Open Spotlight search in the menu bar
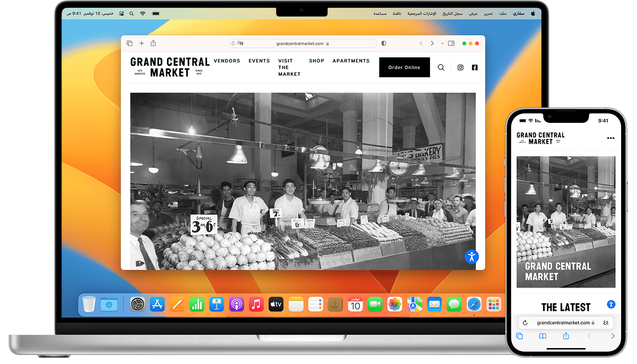This screenshot has height=364, width=637. (x=132, y=14)
